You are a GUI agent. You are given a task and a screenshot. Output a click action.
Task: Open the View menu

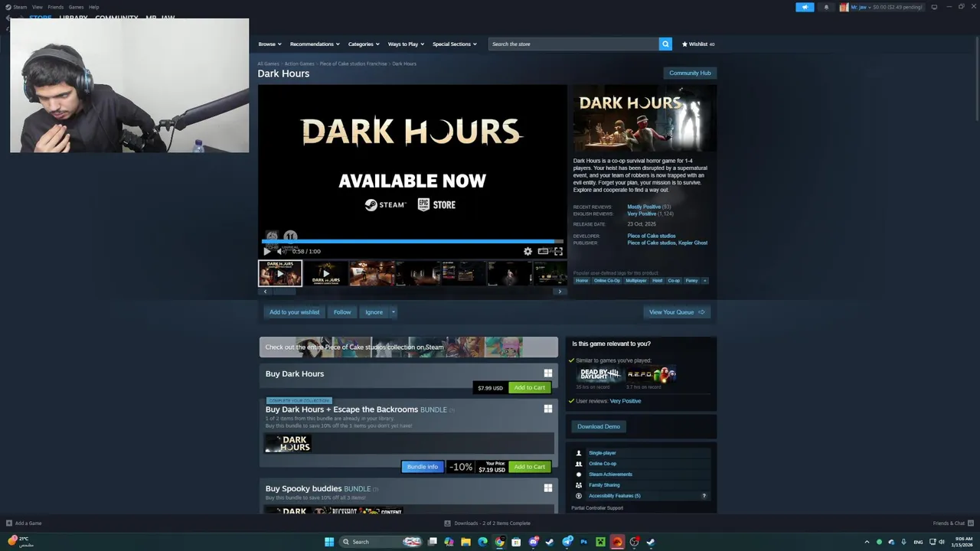37,7
